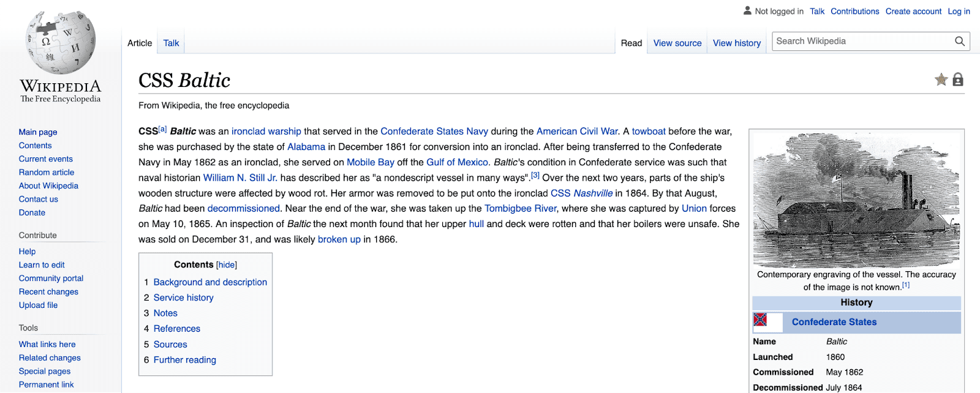This screenshot has width=980, height=393.
Task: Open the Create account link
Action: click(913, 11)
